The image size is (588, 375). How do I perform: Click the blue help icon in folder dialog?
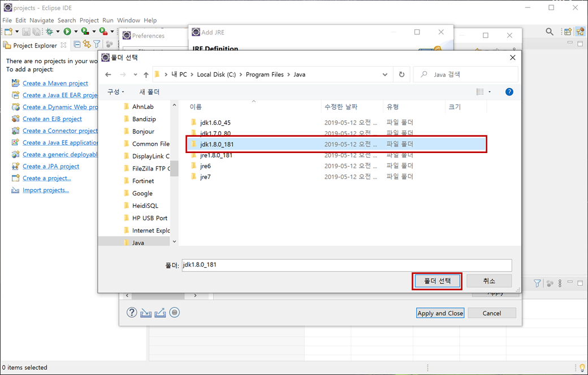(x=509, y=92)
